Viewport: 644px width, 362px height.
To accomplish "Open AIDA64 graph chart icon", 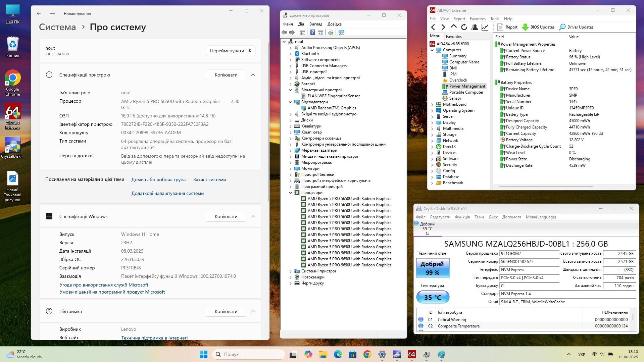I will [485, 27].
